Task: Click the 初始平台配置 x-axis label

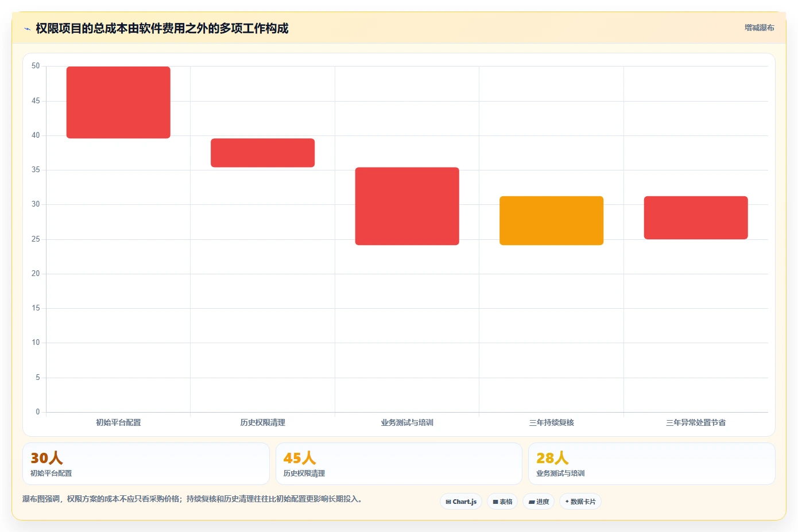Action: click(x=118, y=422)
